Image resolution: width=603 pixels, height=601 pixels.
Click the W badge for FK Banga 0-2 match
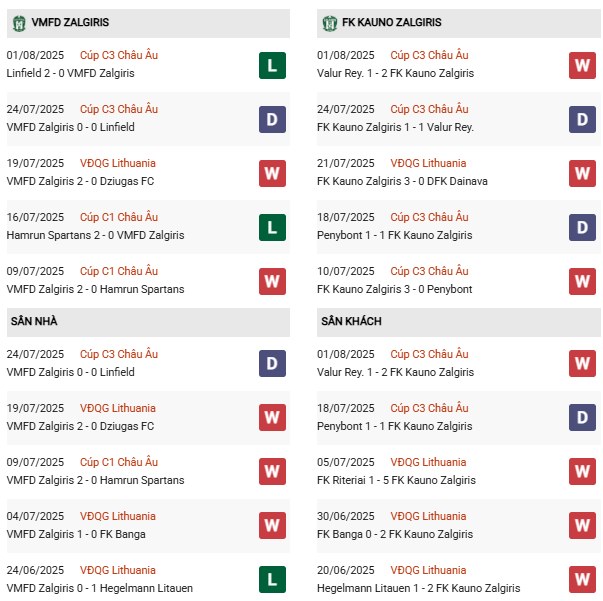pos(582,526)
